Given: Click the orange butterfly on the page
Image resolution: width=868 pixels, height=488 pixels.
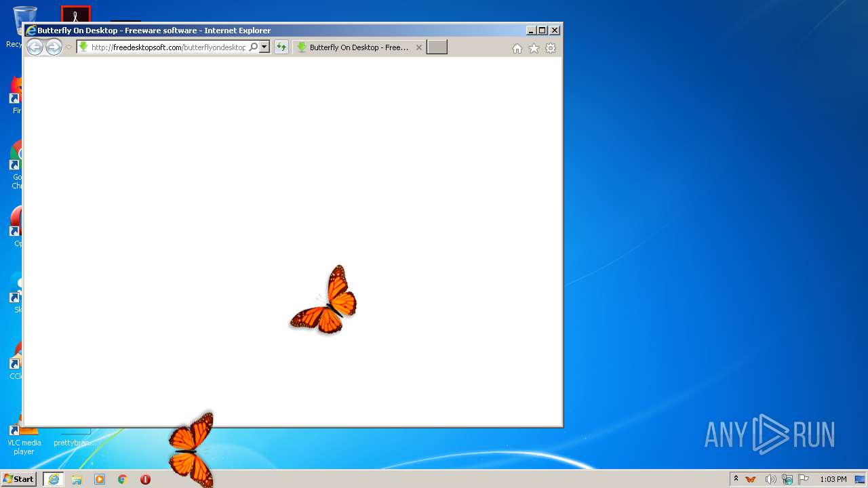Looking at the screenshot, I should [x=325, y=300].
